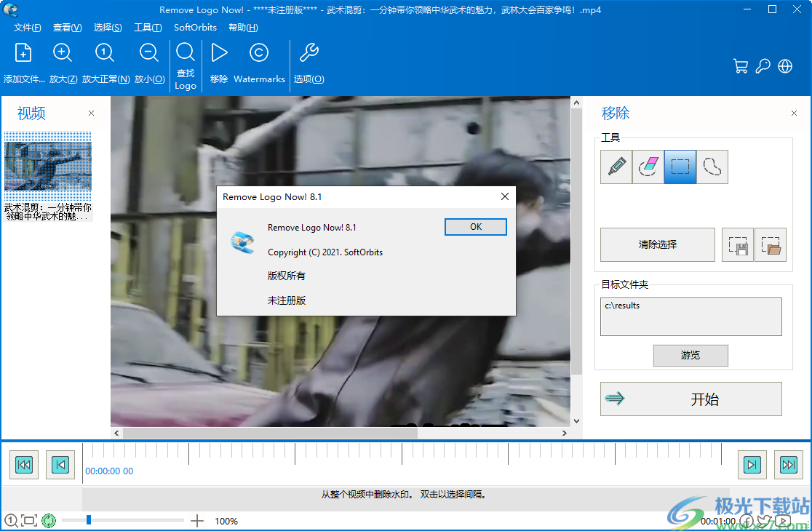Click the save selection icon
Viewport: 812px width, 531px height.
[738, 244]
